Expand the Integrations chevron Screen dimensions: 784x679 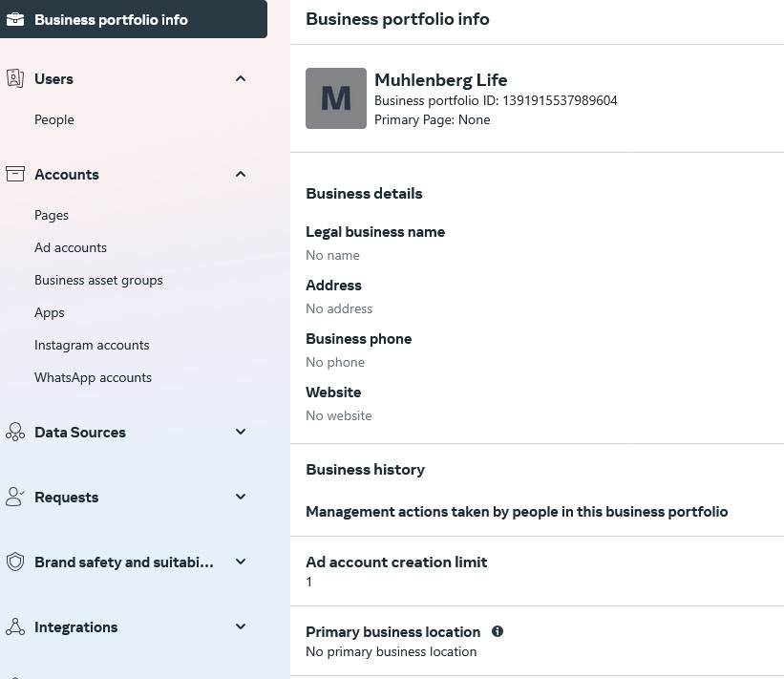point(241,626)
